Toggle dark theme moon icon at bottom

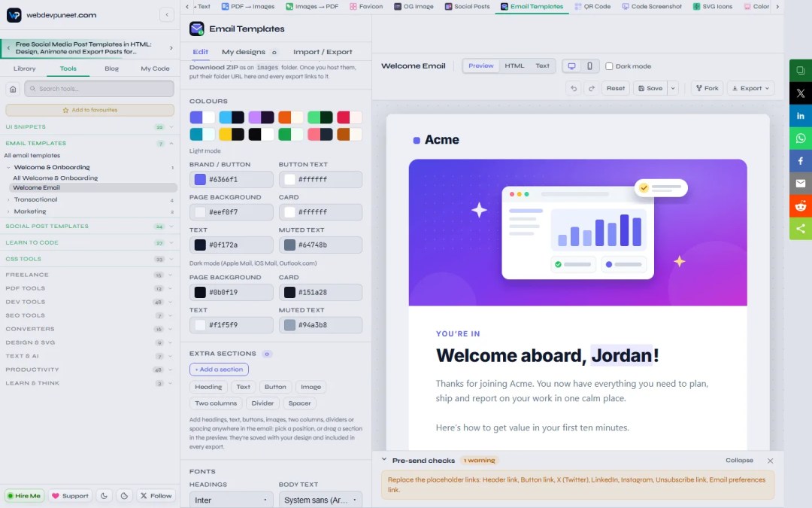[x=104, y=495]
